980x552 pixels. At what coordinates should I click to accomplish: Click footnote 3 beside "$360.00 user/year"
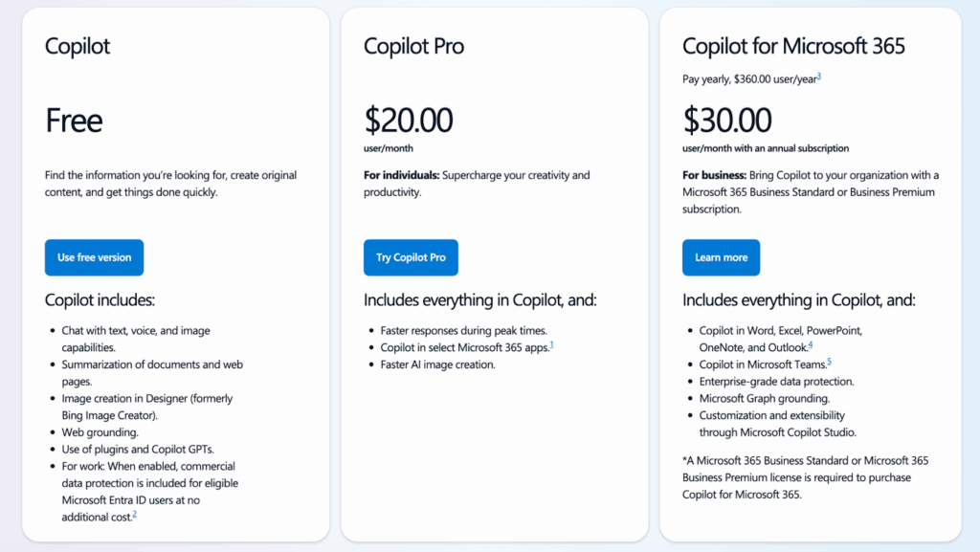(x=819, y=77)
